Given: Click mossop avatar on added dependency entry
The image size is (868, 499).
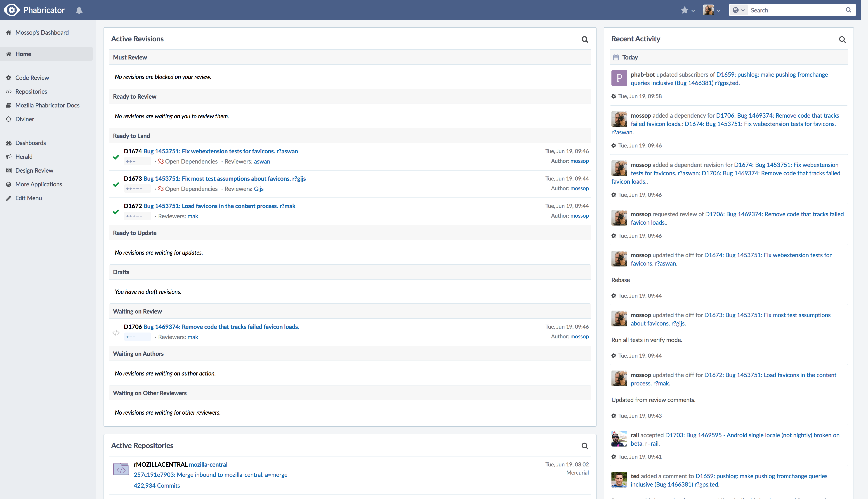Looking at the screenshot, I should [619, 119].
